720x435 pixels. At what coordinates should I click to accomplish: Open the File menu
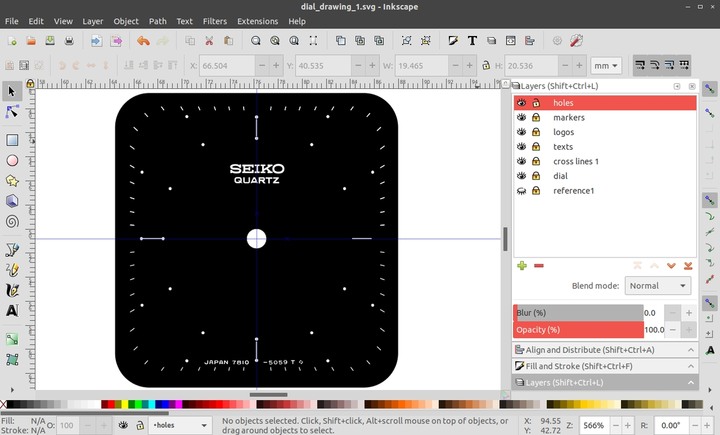pyautogui.click(x=11, y=21)
